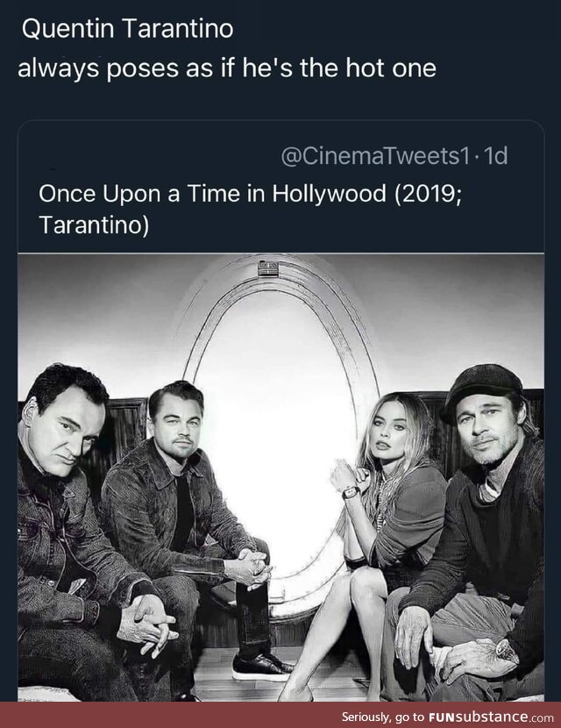Image resolution: width=561 pixels, height=728 pixels.
Task: Click the woman's bare knee
Action: tap(361, 583)
